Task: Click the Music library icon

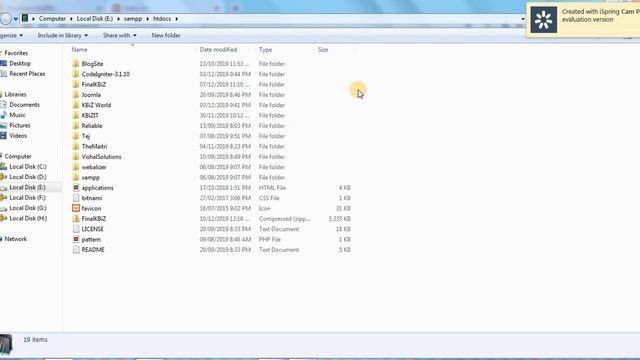Action: [x=4, y=115]
